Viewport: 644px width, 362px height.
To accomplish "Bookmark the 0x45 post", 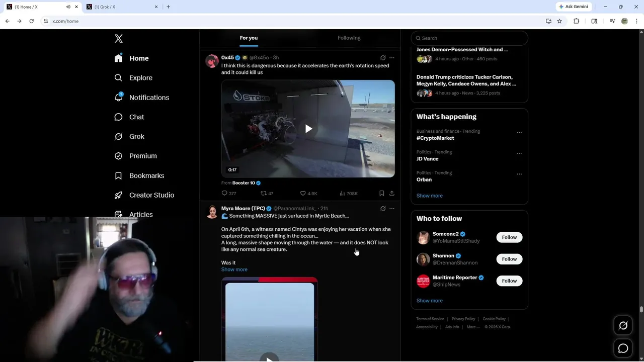I will click(x=382, y=193).
